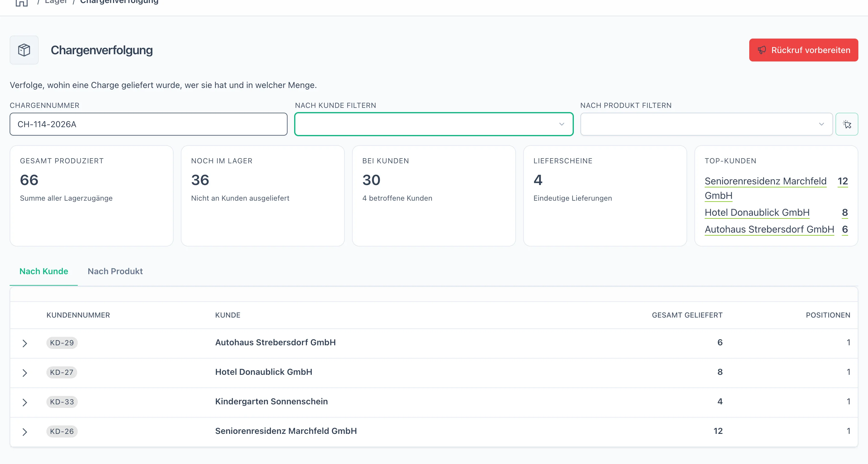Open the Nach Produkt Filtern dropdown
Screen dimensions: 868x464
point(706,124)
